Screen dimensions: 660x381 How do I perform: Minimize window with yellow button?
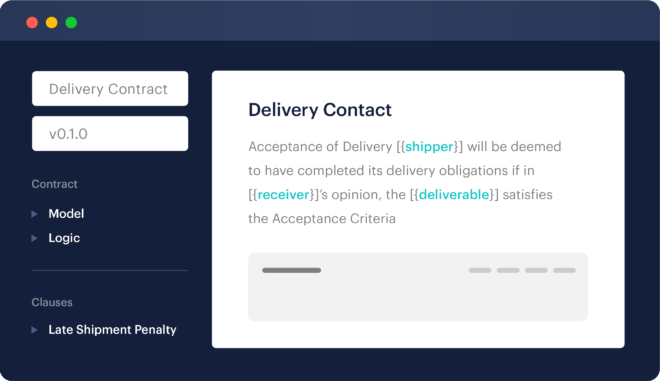tap(52, 22)
